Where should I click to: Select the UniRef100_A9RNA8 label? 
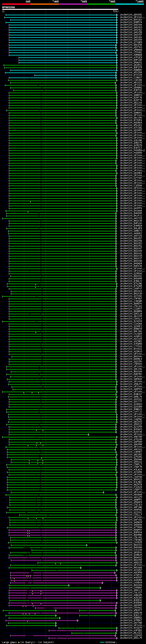click(131, 55)
